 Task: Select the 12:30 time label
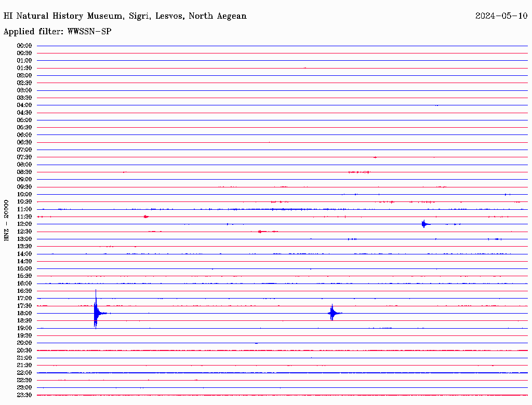24,232
